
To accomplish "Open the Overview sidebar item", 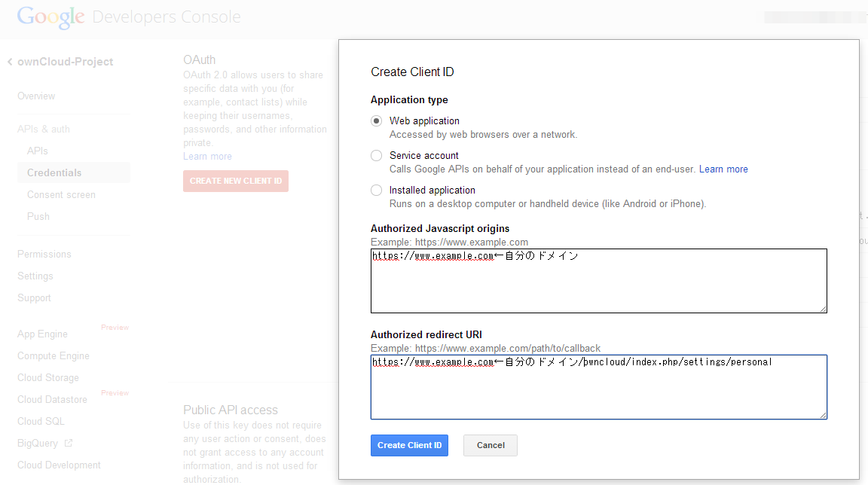I will point(36,96).
